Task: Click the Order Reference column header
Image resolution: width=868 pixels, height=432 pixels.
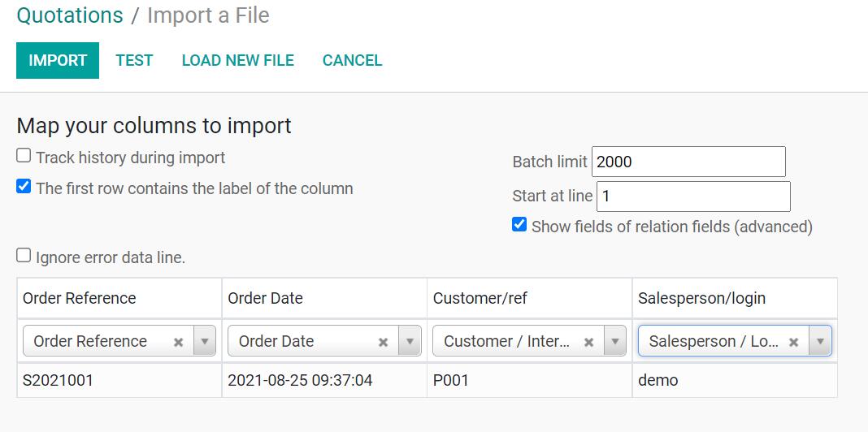Action: coord(119,298)
